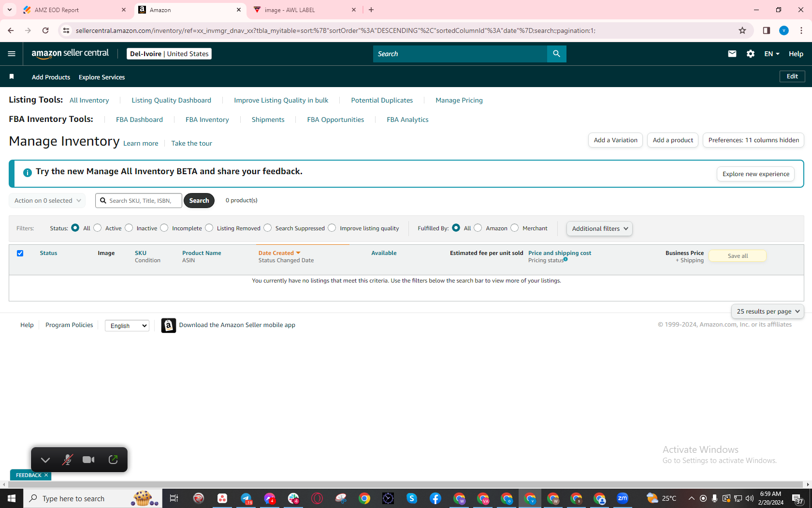812x508 pixels.
Task: Open the Chrome profile avatar
Action: pos(784,30)
